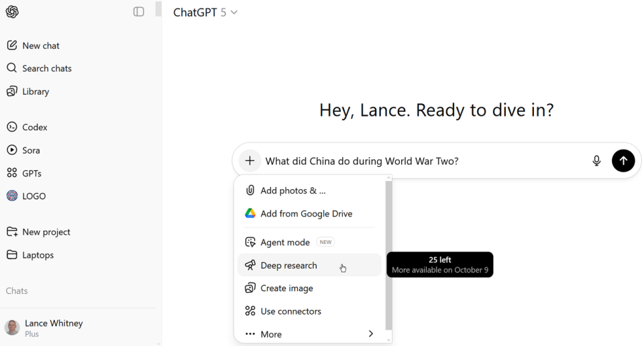The width and height of the screenshot is (644, 346).
Task: Open Codex from the sidebar
Action: 34,127
